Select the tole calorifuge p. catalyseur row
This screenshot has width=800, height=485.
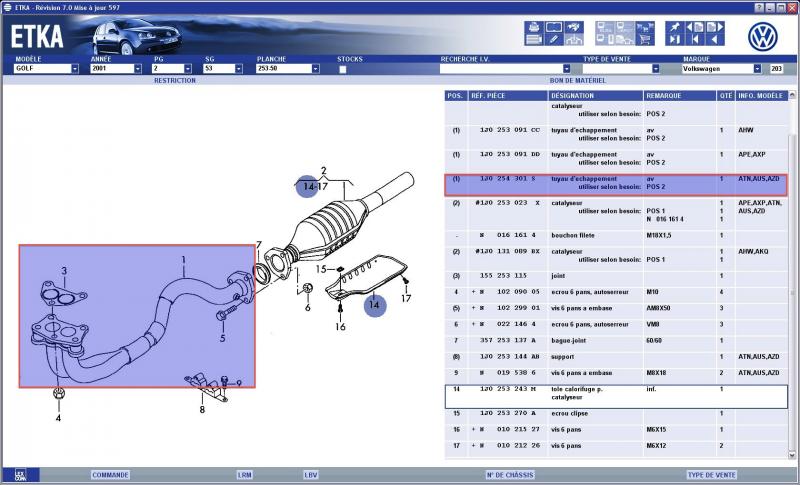coord(616,397)
